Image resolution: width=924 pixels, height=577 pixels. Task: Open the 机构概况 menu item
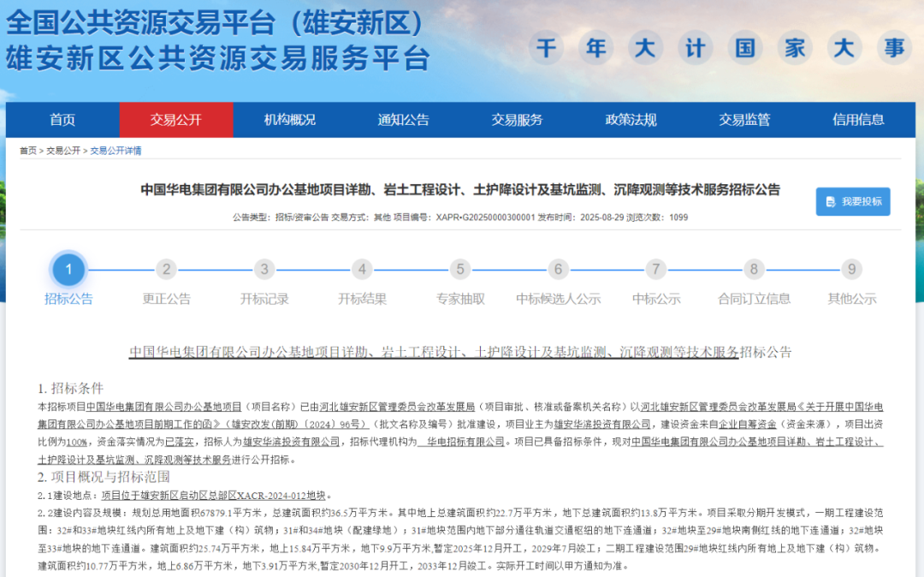tap(290, 120)
